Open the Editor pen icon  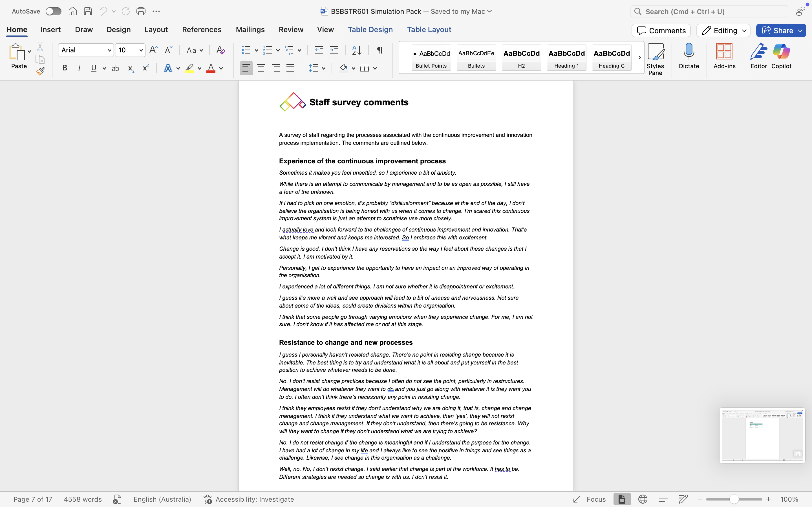tap(758, 56)
